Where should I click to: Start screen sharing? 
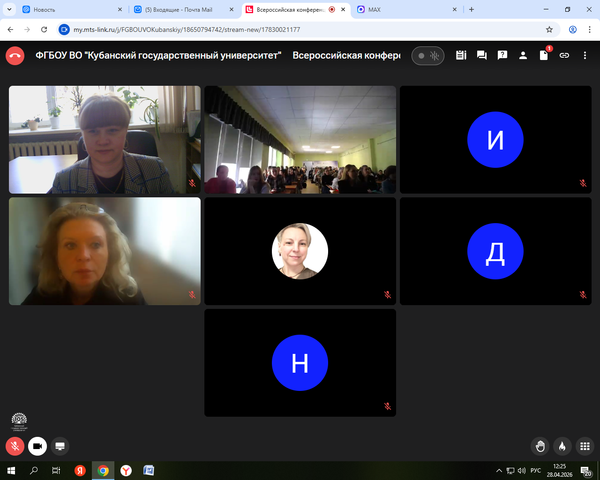[60, 446]
